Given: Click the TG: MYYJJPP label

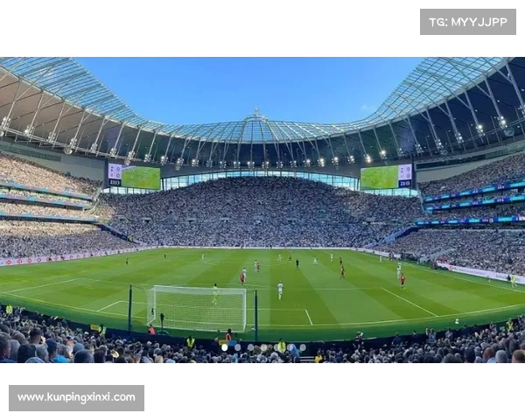Looking at the screenshot, I should [x=468, y=22].
